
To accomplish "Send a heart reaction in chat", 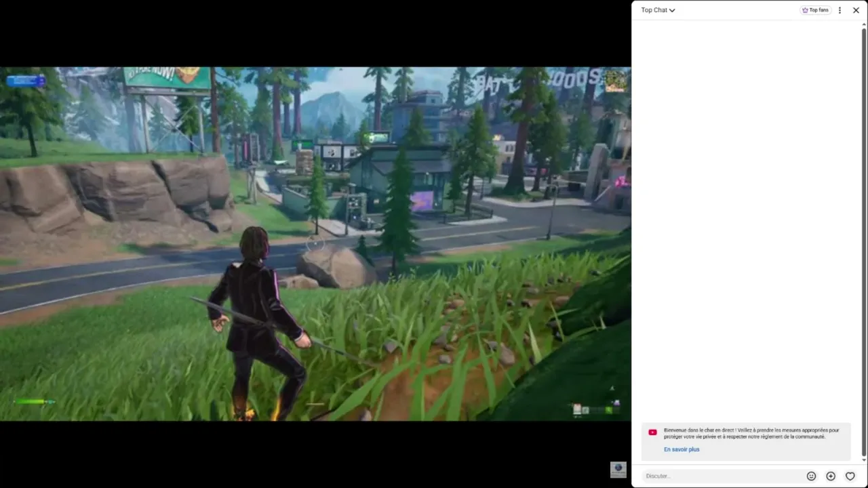I will (x=850, y=476).
